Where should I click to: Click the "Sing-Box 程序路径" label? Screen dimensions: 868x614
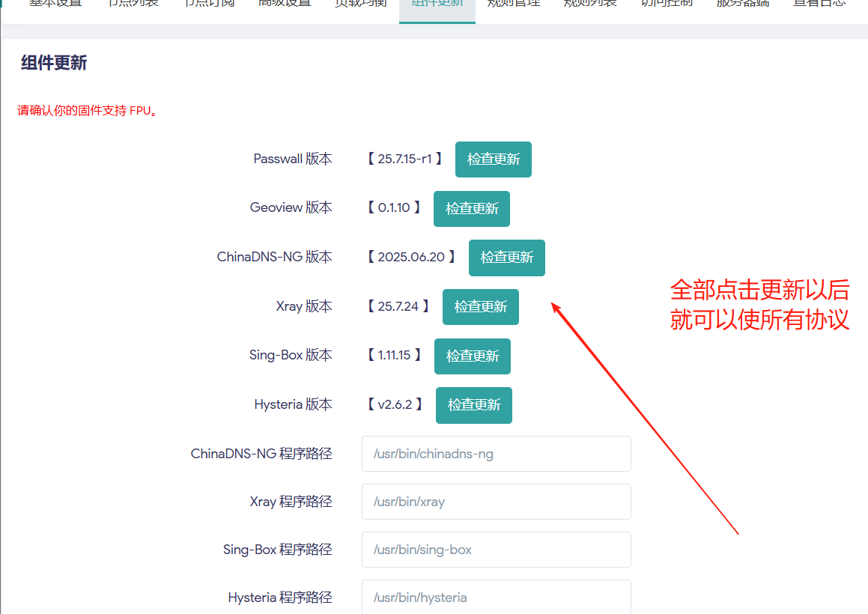pos(278,550)
